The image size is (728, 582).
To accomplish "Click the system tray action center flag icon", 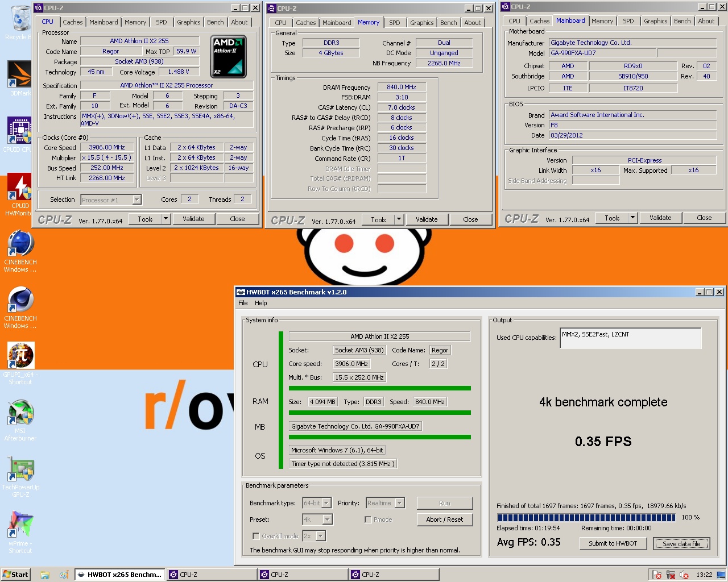I will point(657,575).
